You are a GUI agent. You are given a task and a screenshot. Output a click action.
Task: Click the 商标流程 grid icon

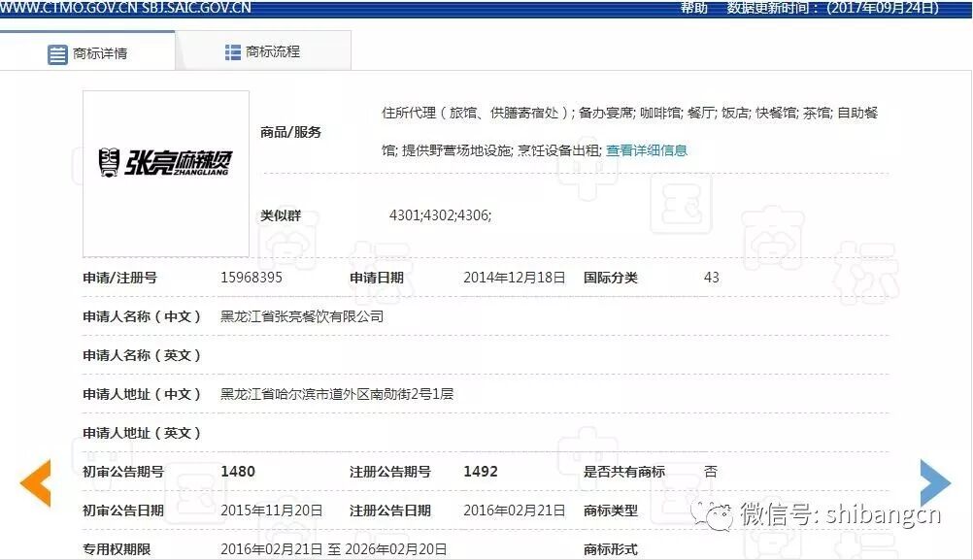[x=233, y=52]
